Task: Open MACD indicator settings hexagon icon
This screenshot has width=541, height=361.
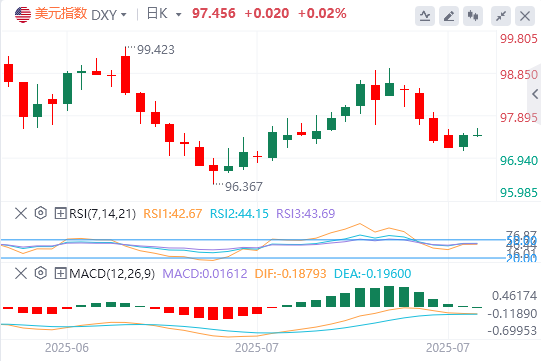Action: 41,273
